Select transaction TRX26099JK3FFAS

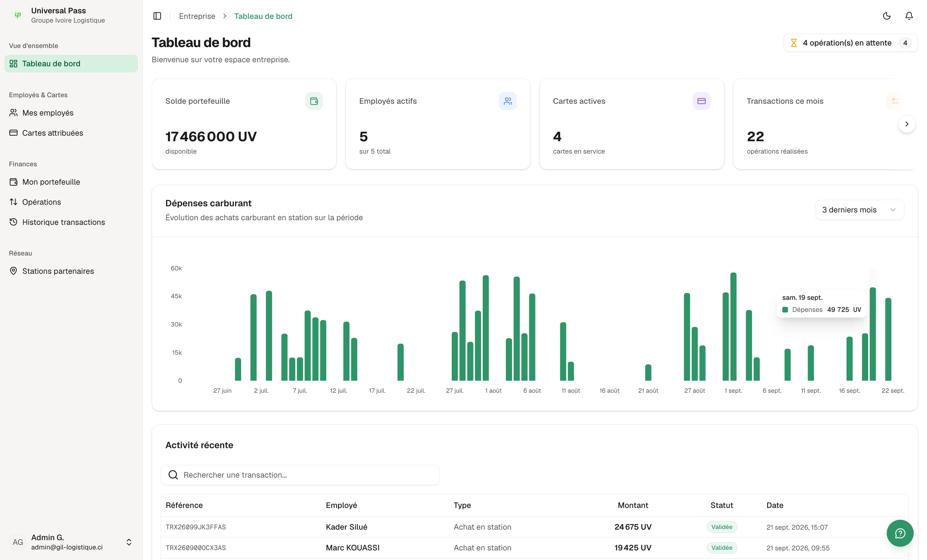pos(196,527)
